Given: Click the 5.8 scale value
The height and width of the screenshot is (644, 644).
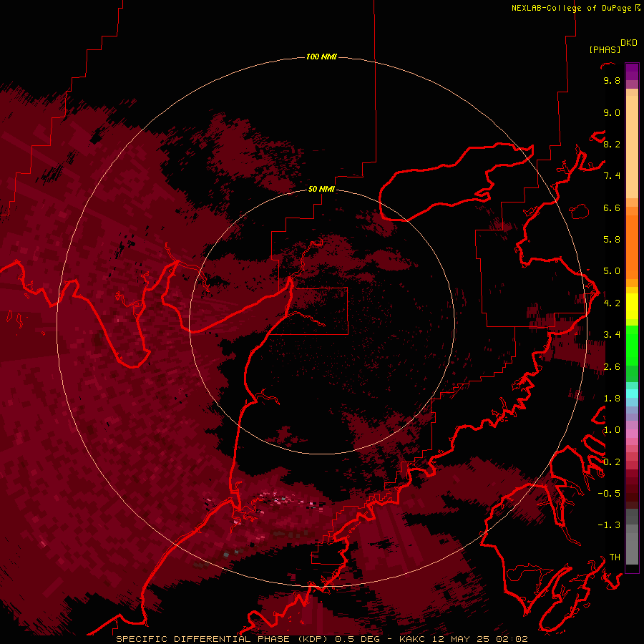Looking at the screenshot, I should coord(612,240).
